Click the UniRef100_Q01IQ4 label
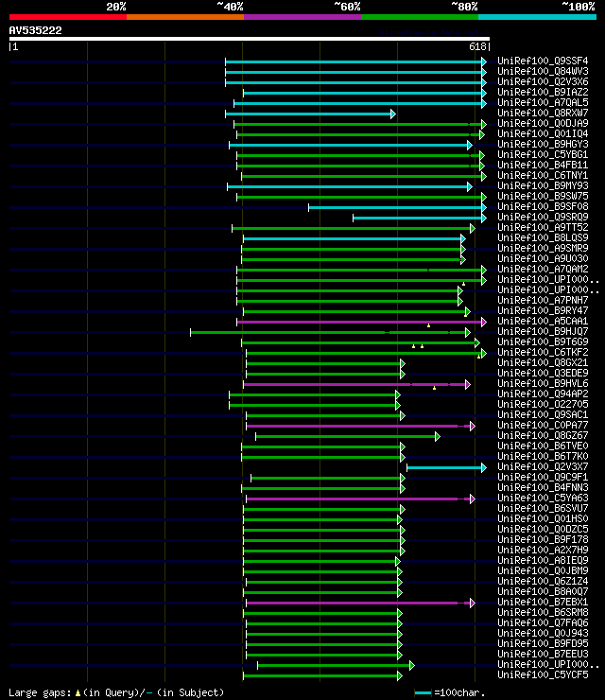Screen dimensions: 605x700 tap(543, 133)
